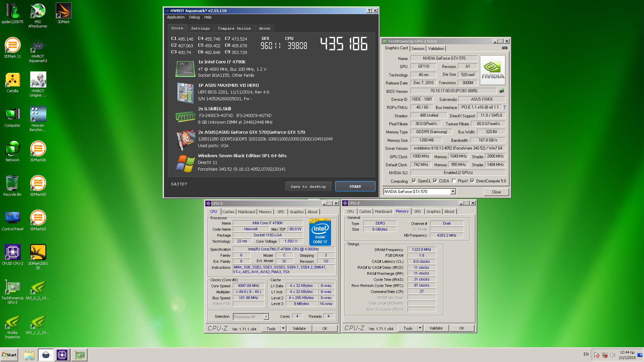Toggle the PhysX checkbox in GPU-Z
Image resolution: width=644 pixels, height=362 pixels.
[x=454, y=181]
